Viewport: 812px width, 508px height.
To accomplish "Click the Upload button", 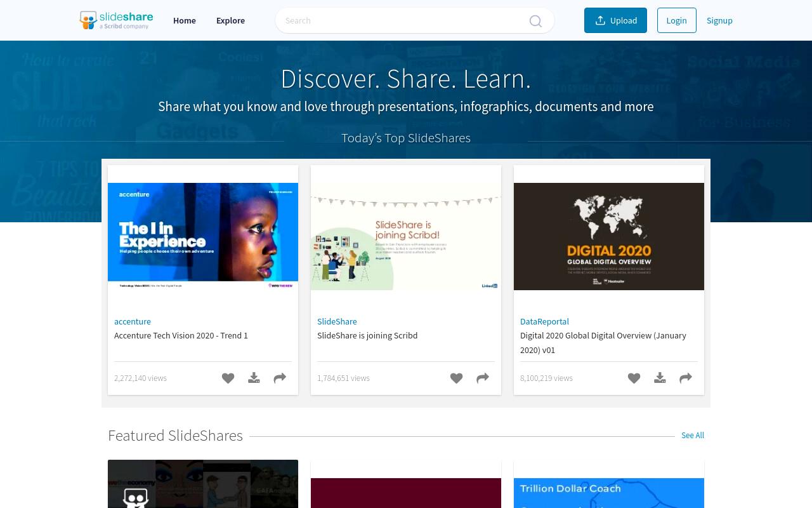I will (615, 20).
